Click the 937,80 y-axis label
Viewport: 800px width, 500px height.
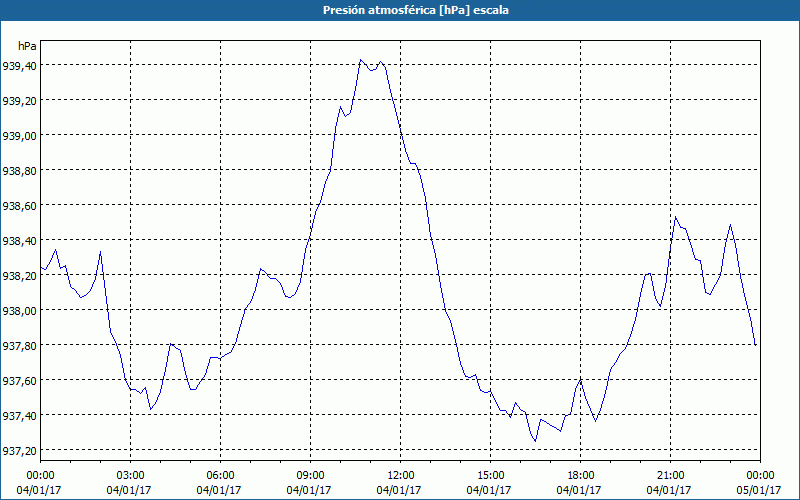click(19, 346)
